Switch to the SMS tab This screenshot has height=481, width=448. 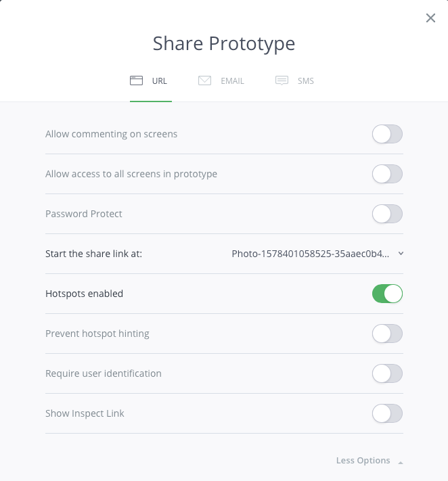[306, 81]
